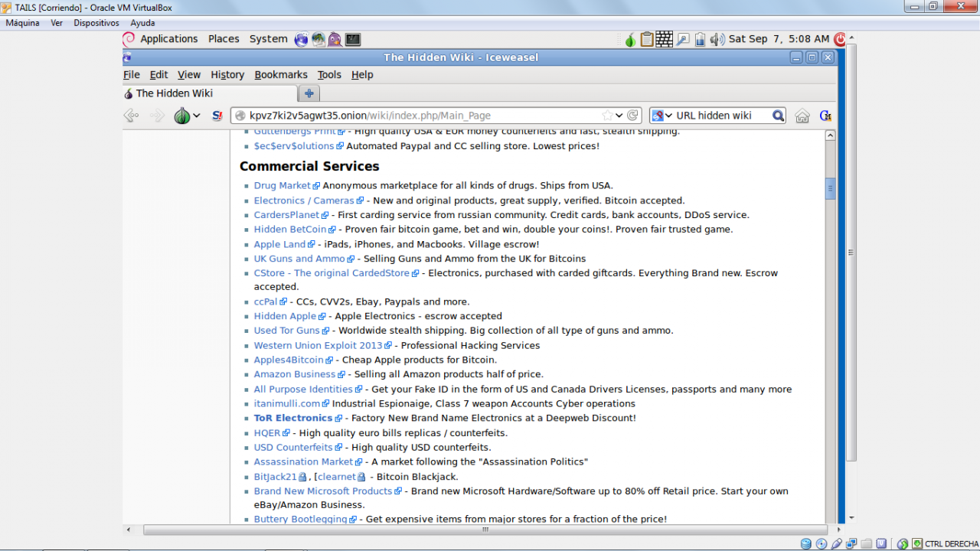
Task: Expand the Torbutton dropdown arrow
Action: pos(197,116)
